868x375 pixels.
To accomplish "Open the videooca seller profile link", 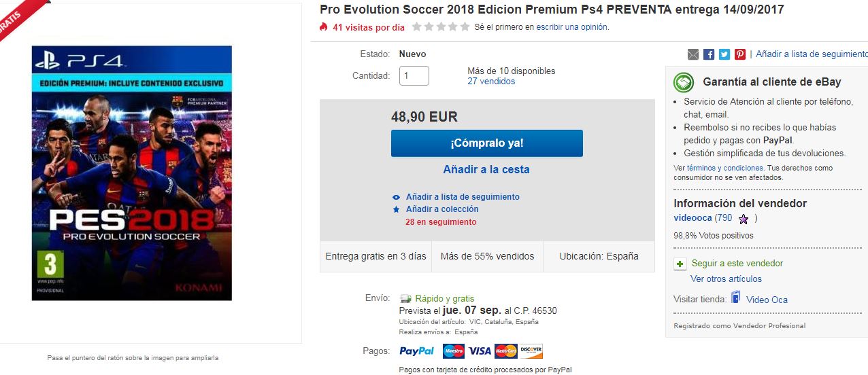I will click(692, 218).
